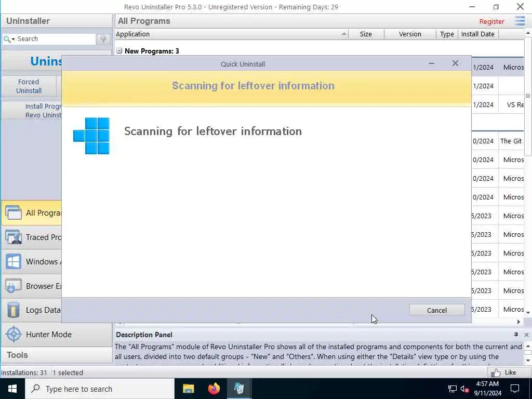Open the network status tray icon
The image size is (532, 399).
(x=453, y=389)
